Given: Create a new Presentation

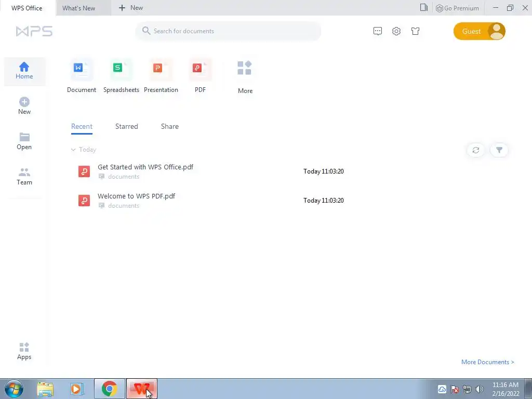Looking at the screenshot, I should click(161, 76).
